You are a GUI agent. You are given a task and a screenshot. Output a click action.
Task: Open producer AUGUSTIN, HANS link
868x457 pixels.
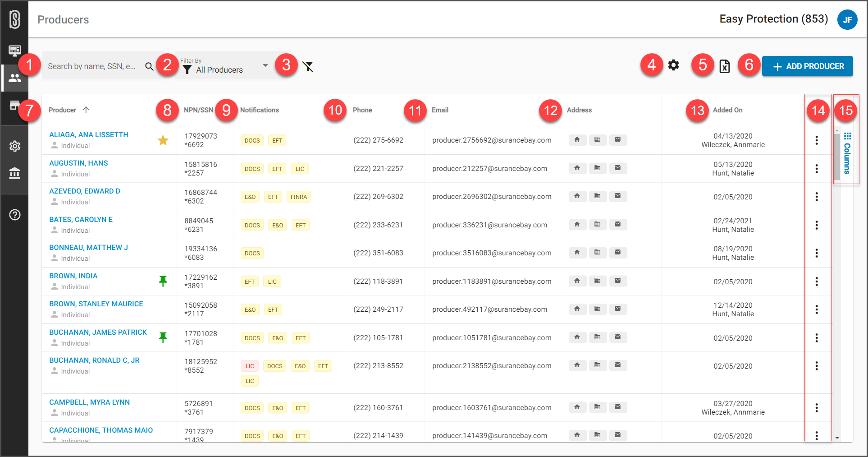(x=78, y=163)
